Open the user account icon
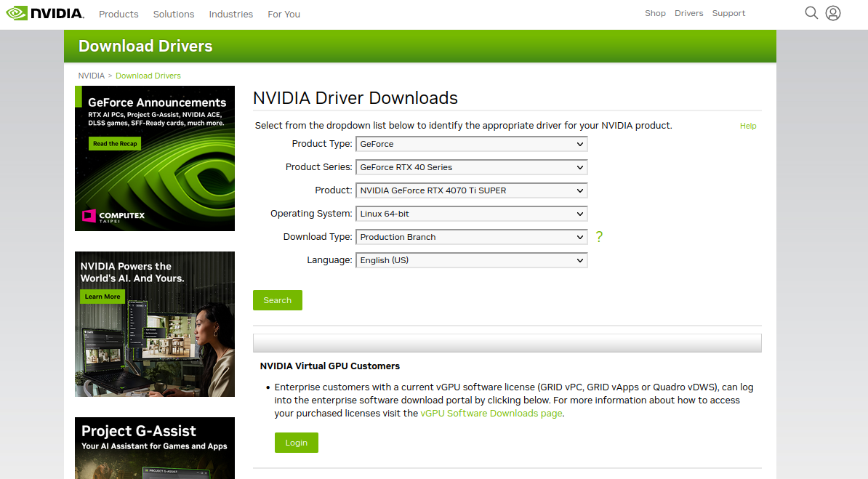The width and height of the screenshot is (868, 479). pyautogui.click(x=833, y=13)
